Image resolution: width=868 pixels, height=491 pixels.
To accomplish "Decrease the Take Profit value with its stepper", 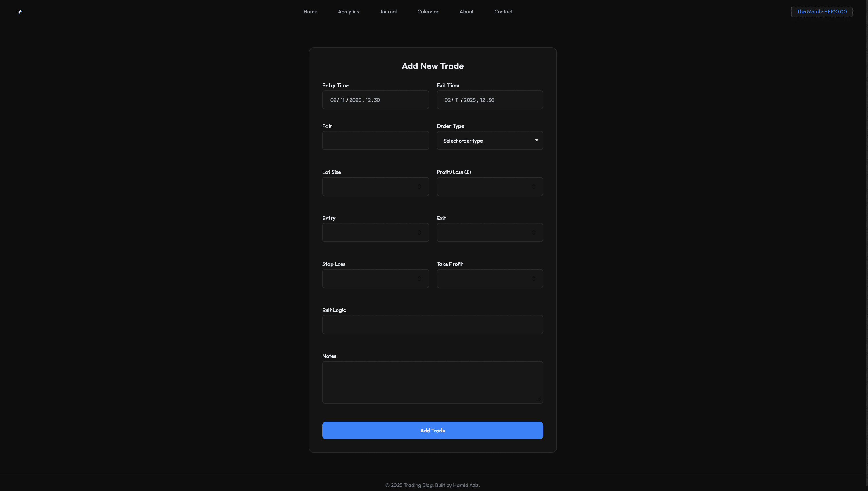I will pyautogui.click(x=534, y=280).
